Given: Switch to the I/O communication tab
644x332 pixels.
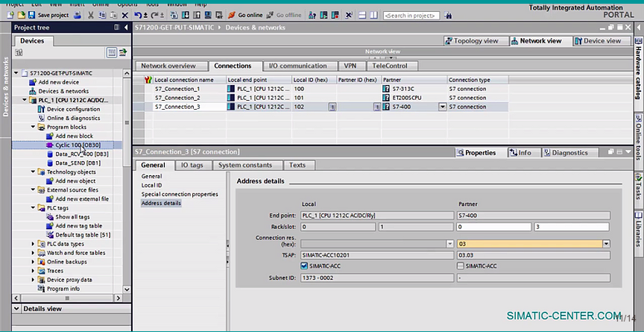Looking at the screenshot, I should click(x=297, y=66).
